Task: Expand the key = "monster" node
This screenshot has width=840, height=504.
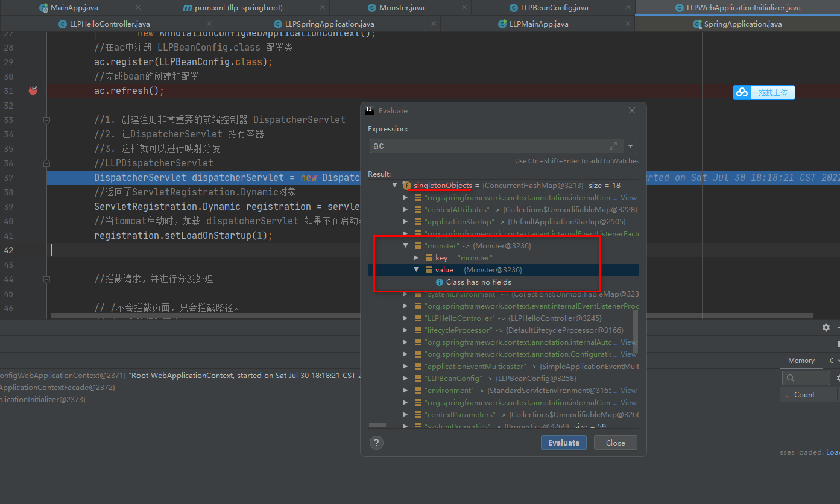Action: pos(415,257)
